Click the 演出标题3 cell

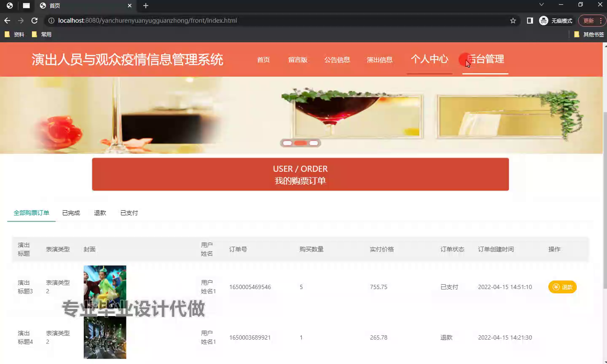click(x=25, y=287)
